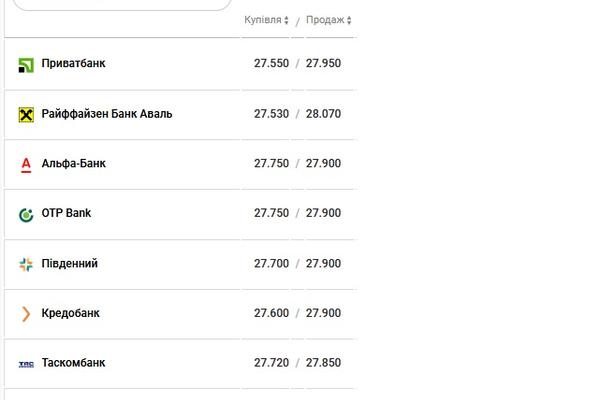Select the OTP Bank name
The width and height of the screenshot is (600, 400).
point(66,213)
